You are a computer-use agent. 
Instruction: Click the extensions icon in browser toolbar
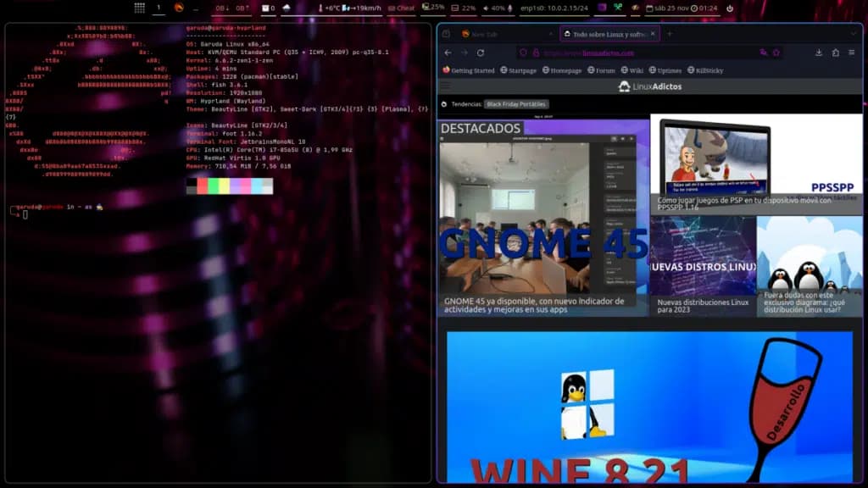835,53
